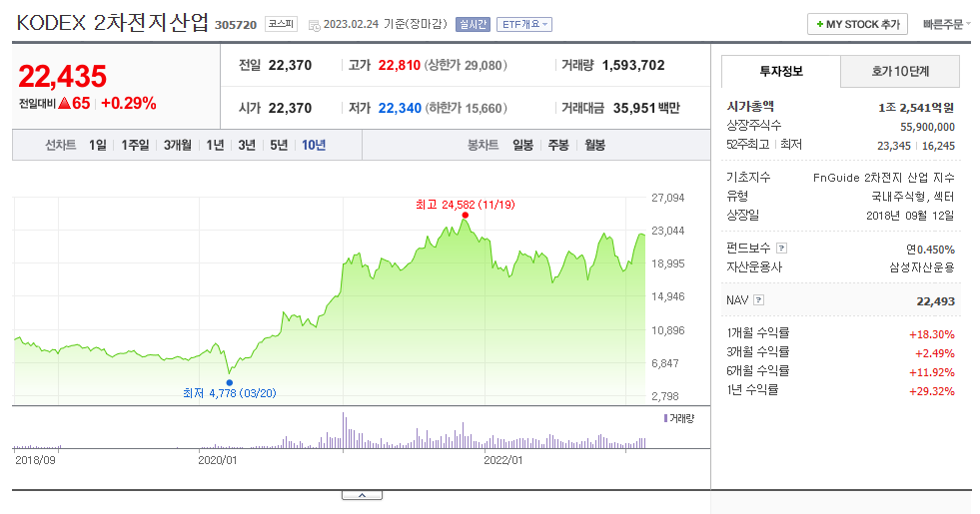Click the 거래량 value 1,593,702
Viewport: 980px width, 514px height.
tap(633, 65)
